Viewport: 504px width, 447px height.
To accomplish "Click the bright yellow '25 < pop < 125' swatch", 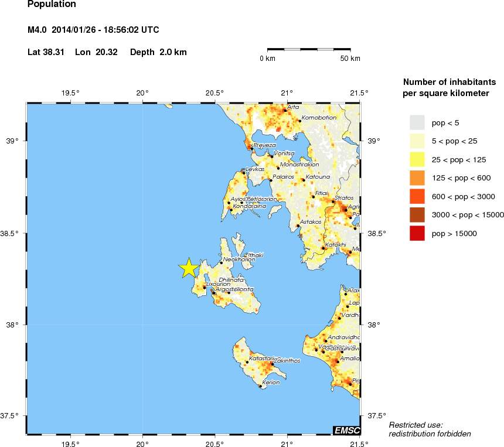I will pyautogui.click(x=417, y=159).
